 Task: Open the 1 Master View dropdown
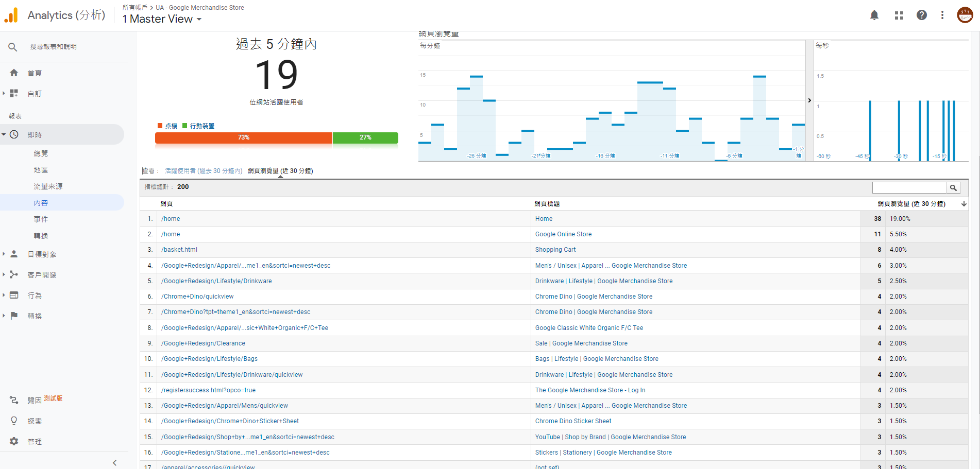[x=162, y=19]
